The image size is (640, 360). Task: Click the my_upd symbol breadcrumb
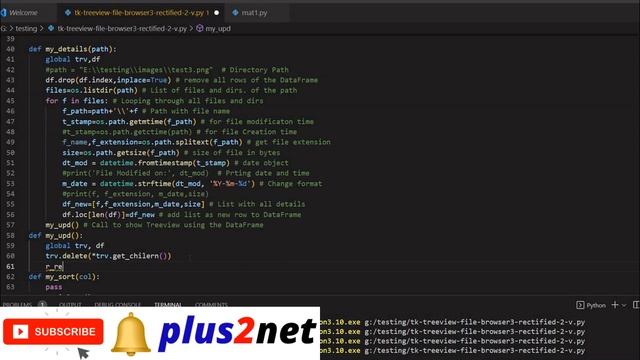[218, 29]
